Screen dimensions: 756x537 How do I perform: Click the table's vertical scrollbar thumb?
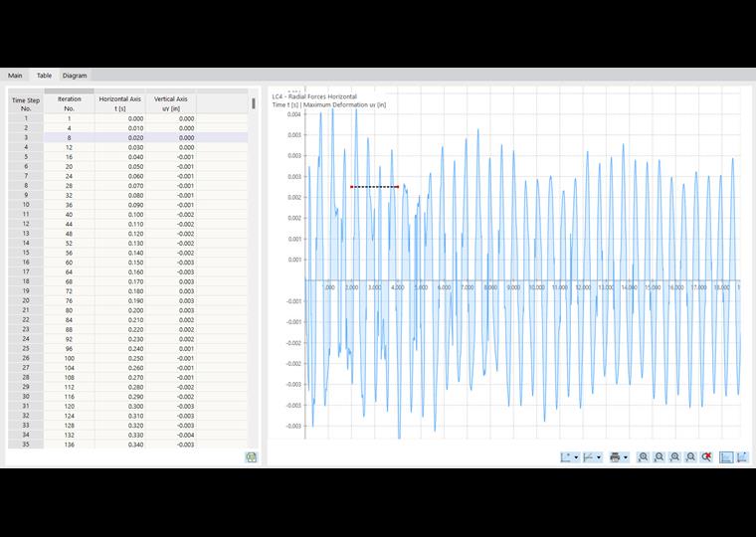coord(254,103)
